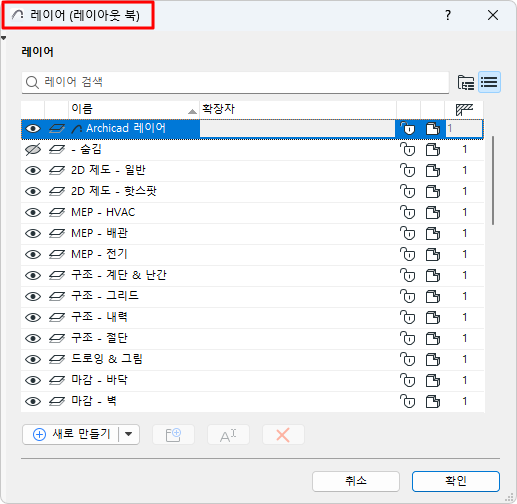Hide the 구조 - 계단 & 난간 layer

(33, 276)
